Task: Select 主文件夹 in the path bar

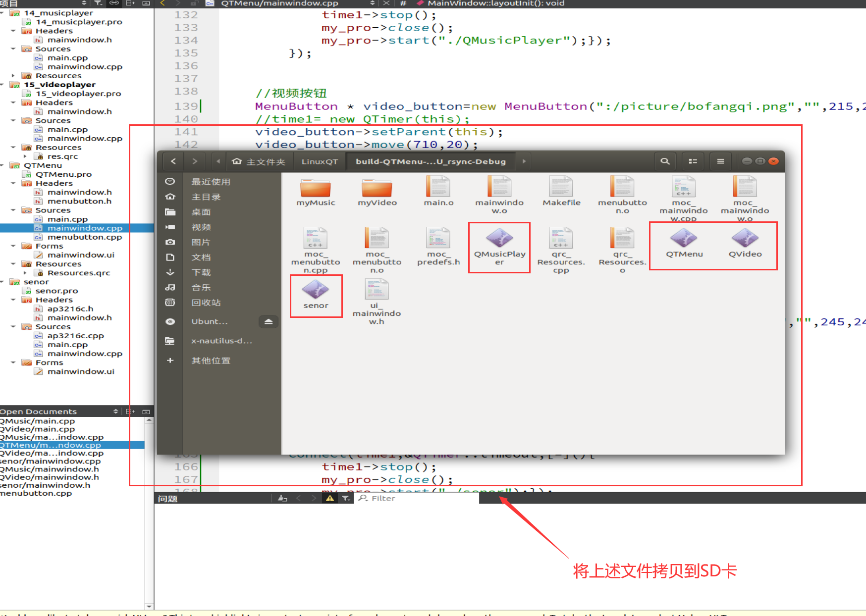Action: coord(259,161)
